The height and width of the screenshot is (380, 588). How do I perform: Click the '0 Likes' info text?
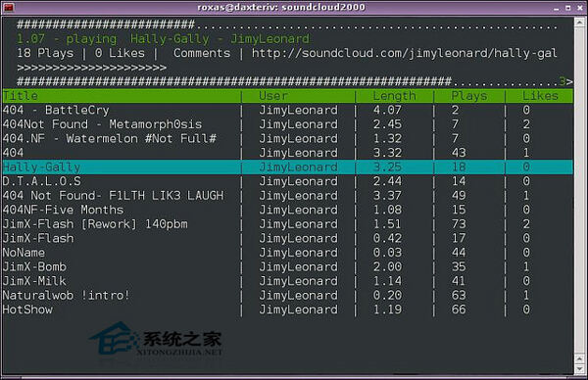pos(120,53)
